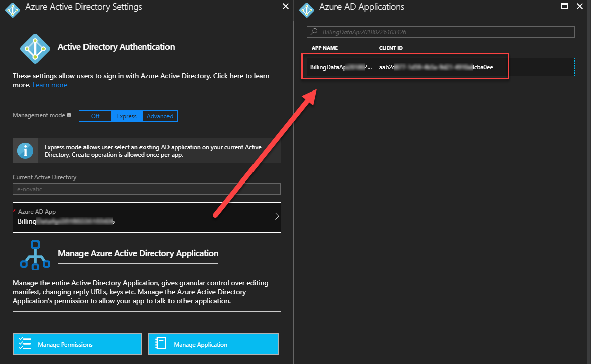Viewport: 591px width, 364px height.
Task: Click the Express mode description text
Action: (x=153, y=151)
